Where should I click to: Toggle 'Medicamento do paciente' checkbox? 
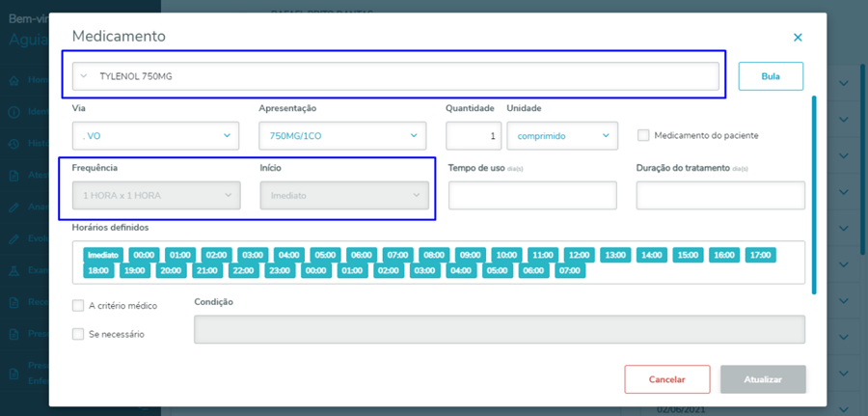(642, 135)
